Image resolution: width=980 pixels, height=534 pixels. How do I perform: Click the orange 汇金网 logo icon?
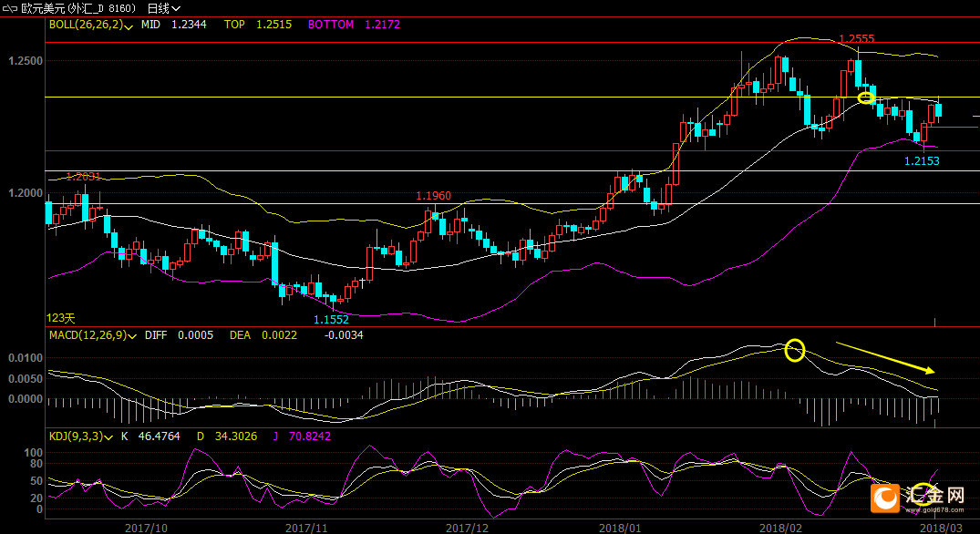click(x=884, y=497)
